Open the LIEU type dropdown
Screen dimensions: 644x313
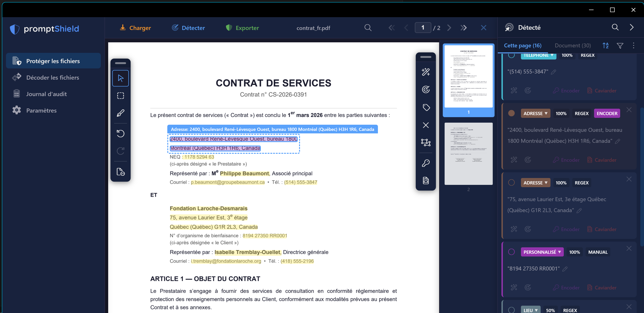531,310
